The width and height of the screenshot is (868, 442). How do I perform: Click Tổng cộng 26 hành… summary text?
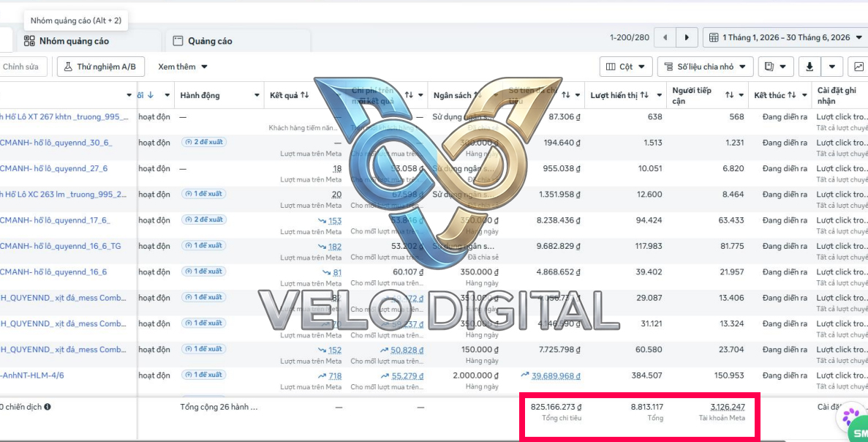pos(219,407)
